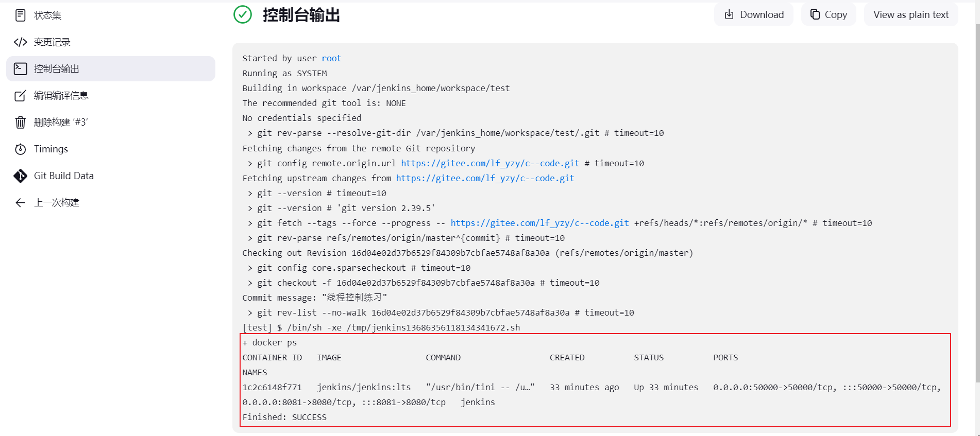Click the CREATED column header
Screen dimensions: 980x436
click(x=567, y=358)
